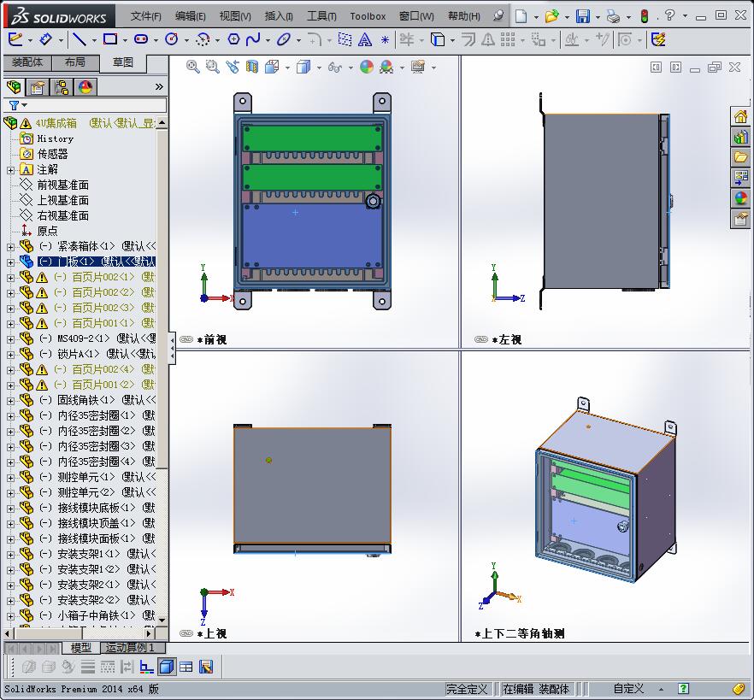The image size is (754, 700).
Task: Click the Rapid Sketch lightning icon
Action: 658,39
